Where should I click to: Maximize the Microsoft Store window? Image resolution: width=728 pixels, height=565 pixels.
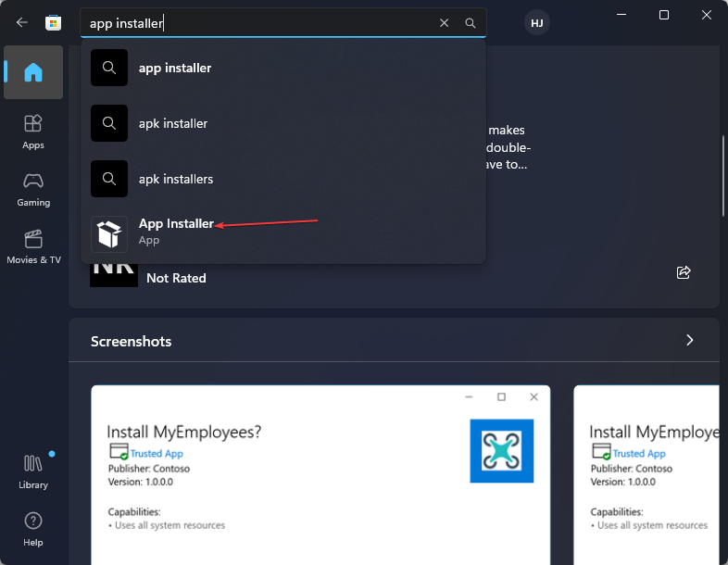[664, 15]
